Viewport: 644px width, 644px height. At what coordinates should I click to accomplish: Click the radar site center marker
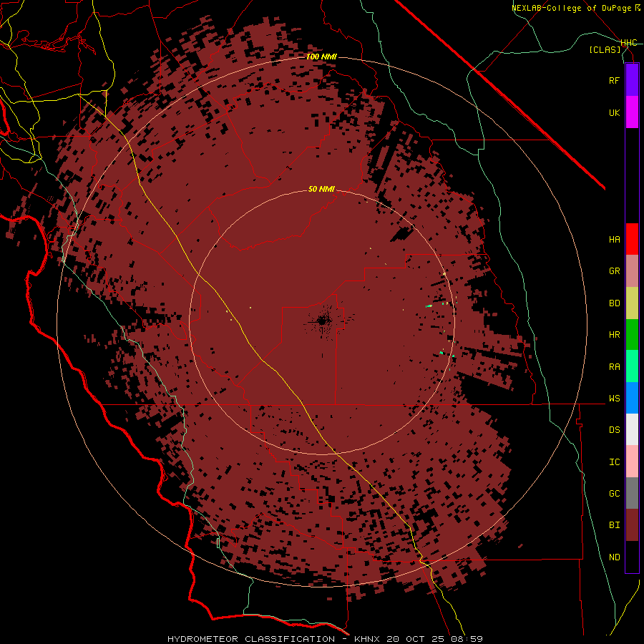[323, 322]
